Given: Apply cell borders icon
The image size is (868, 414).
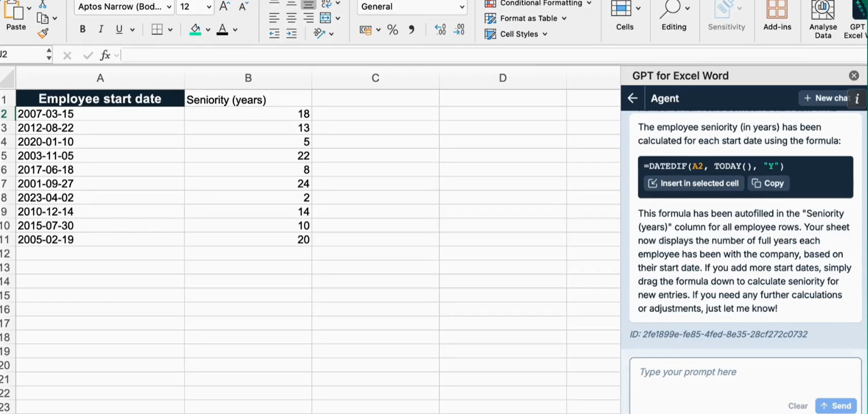Looking at the screenshot, I should coord(157,29).
